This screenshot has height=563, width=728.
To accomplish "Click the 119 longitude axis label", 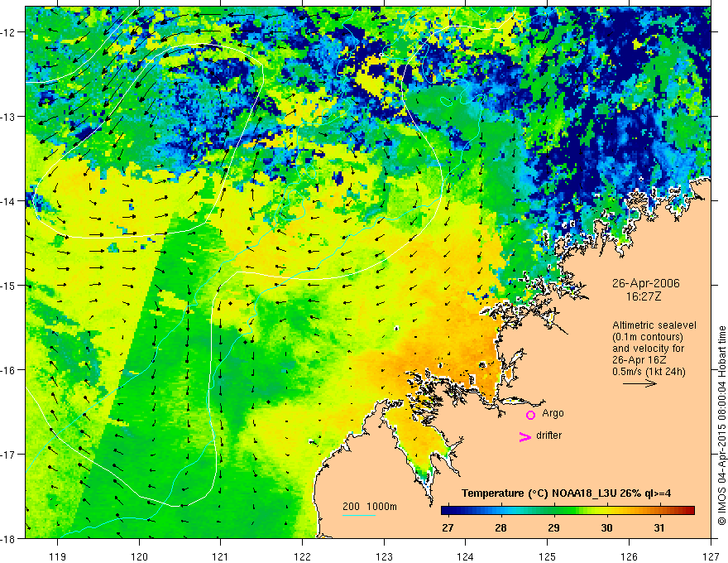I will tap(58, 557).
